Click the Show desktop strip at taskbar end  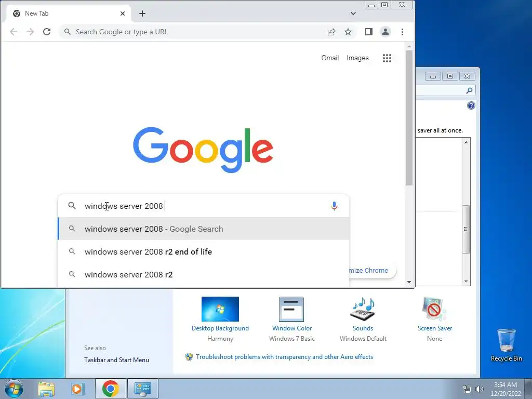528,389
